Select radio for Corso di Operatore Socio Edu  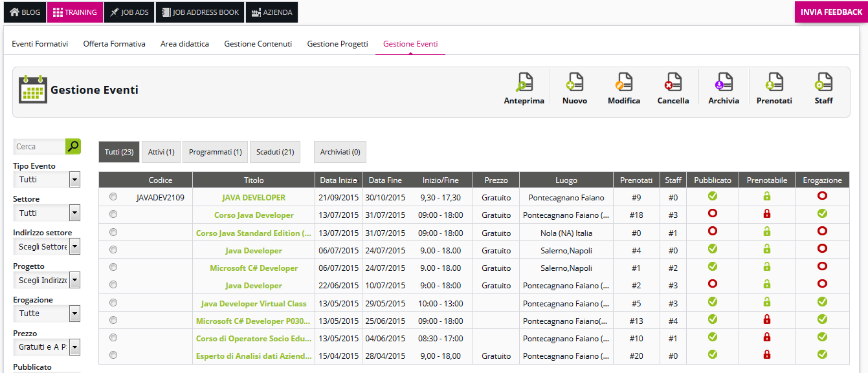point(113,337)
